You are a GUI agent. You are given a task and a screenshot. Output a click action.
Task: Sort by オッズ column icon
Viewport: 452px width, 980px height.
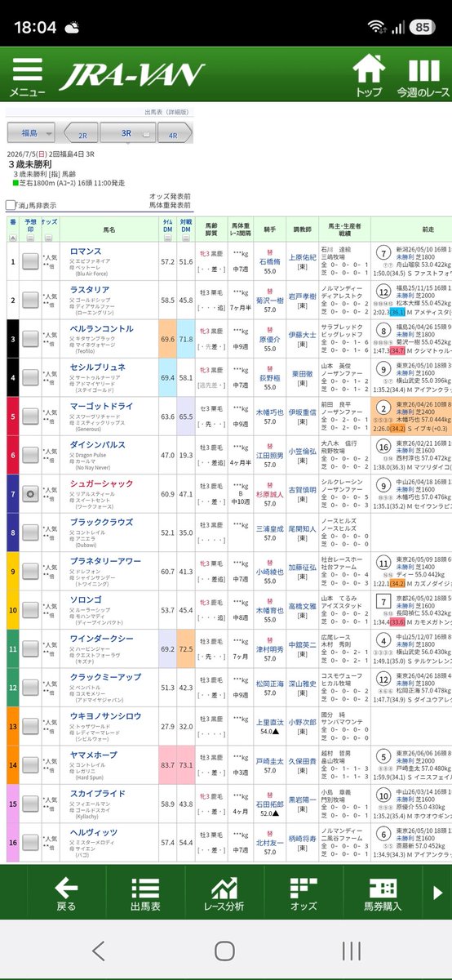[x=49, y=238]
